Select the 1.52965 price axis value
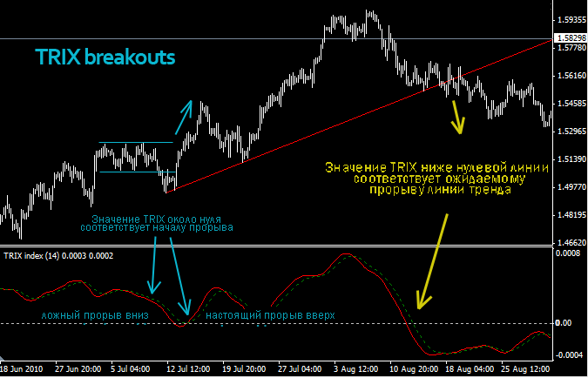 click(x=571, y=132)
